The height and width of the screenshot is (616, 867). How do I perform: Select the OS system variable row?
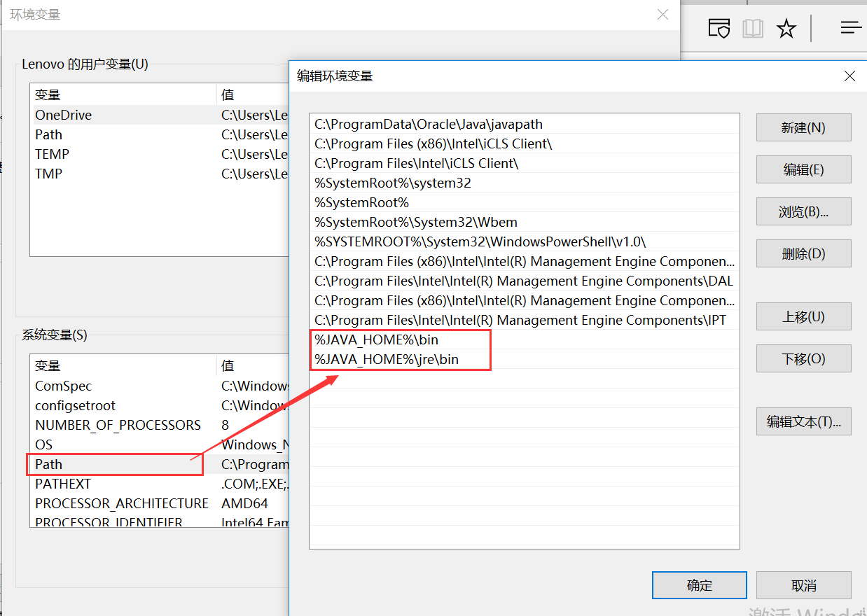coord(160,444)
